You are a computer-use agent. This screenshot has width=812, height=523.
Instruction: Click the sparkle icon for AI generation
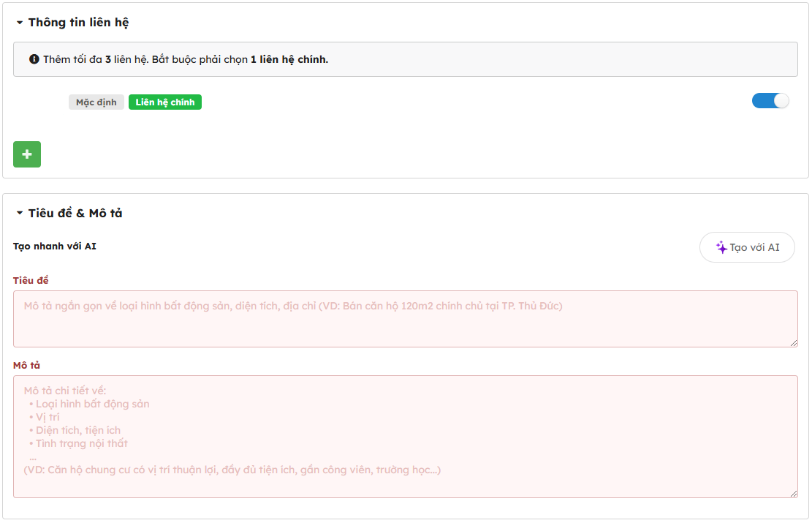pyautogui.click(x=721, y=247)
